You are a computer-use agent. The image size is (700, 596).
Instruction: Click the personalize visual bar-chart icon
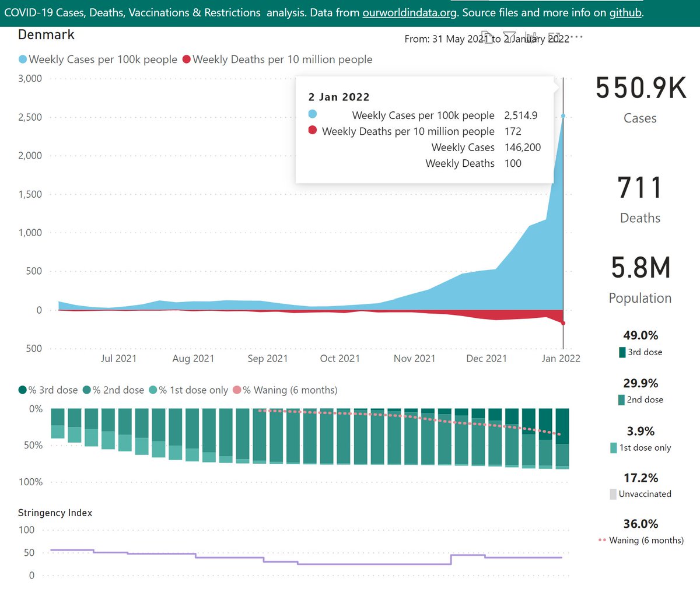coord(531,37)
